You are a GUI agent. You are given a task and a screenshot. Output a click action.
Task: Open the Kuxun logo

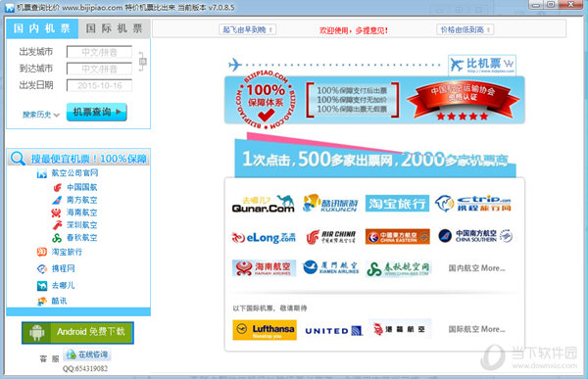tap(330, 204)
